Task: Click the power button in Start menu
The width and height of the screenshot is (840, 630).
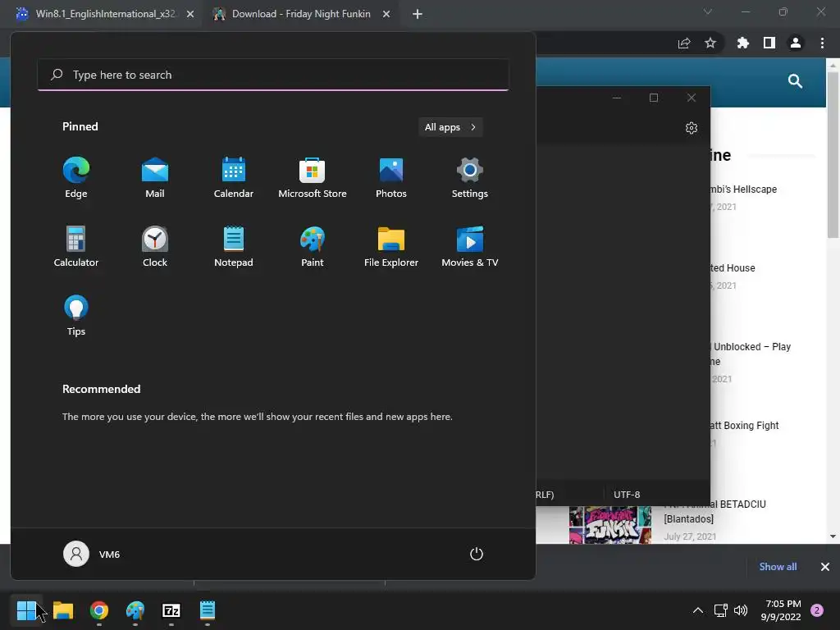Action: (x=477, y=554)
